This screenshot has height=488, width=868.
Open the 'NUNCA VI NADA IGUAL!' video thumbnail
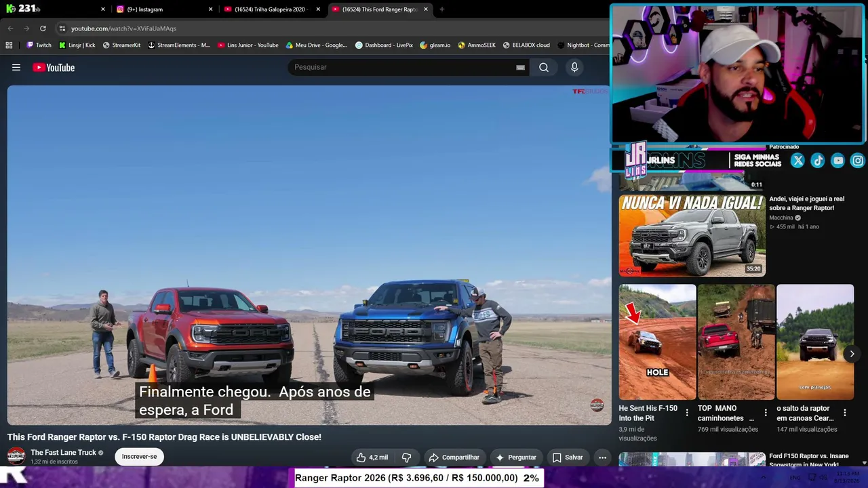point(692,236)
